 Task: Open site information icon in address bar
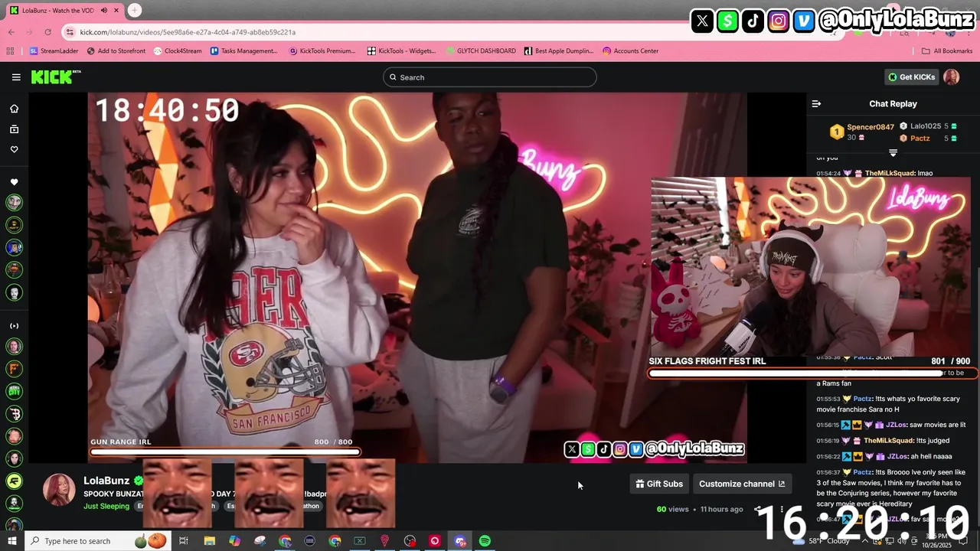(70, 32)
